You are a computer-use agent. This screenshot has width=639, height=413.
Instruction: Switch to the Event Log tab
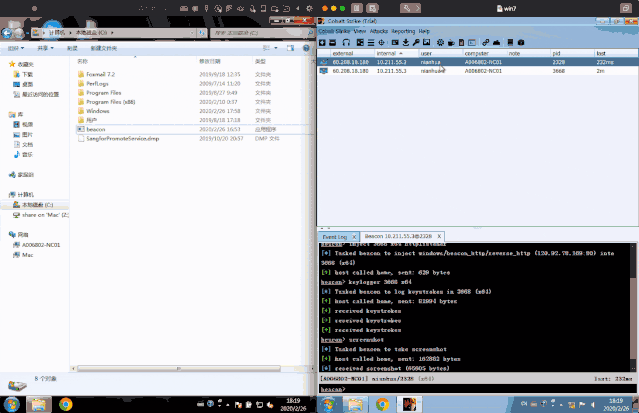pos(335,237)
